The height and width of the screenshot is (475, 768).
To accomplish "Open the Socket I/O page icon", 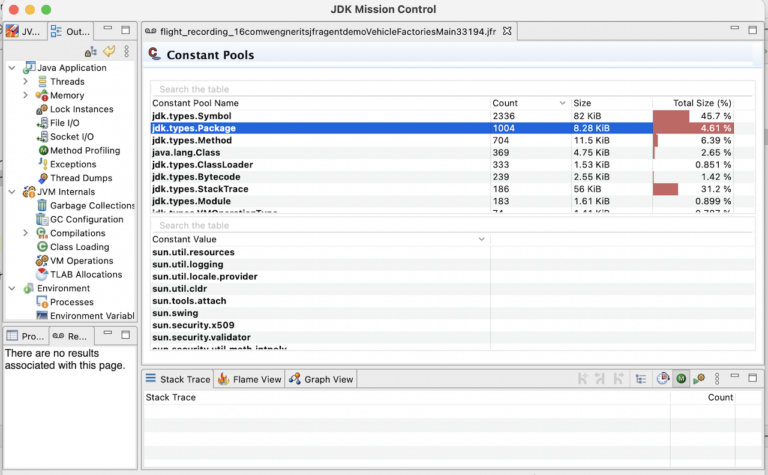I will (42, 137).
